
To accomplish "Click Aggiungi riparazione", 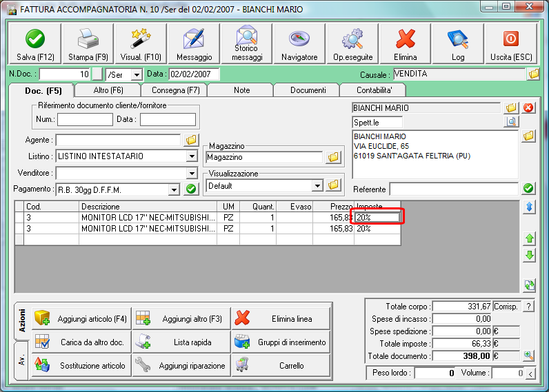I will coord(181,365).
